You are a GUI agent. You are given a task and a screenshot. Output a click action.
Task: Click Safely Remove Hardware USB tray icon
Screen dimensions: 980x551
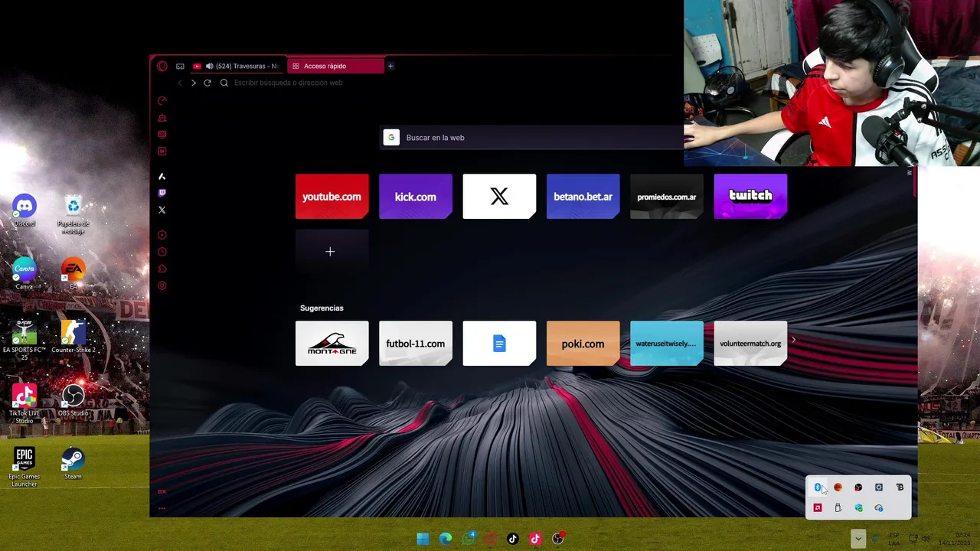click(x=838, y=508)
